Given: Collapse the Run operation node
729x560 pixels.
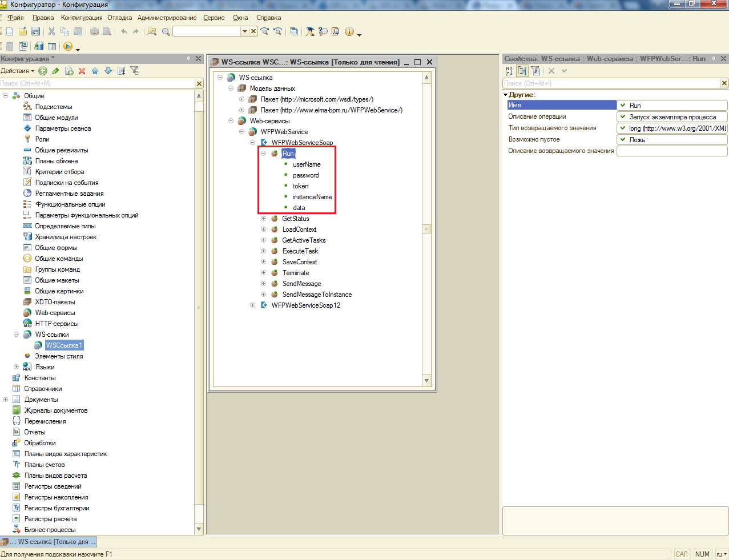Looking at the screenshot, I should [x=264, y=154].
